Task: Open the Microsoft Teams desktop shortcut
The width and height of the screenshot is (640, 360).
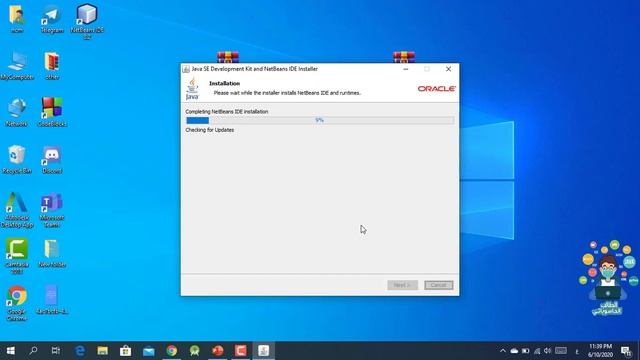Action: [52, 210]
